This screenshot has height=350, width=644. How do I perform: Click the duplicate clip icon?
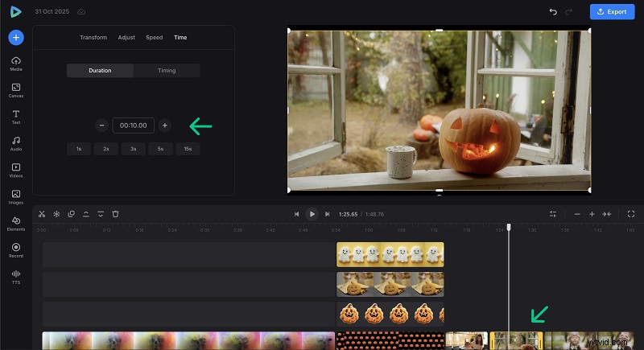pos(72,214)
